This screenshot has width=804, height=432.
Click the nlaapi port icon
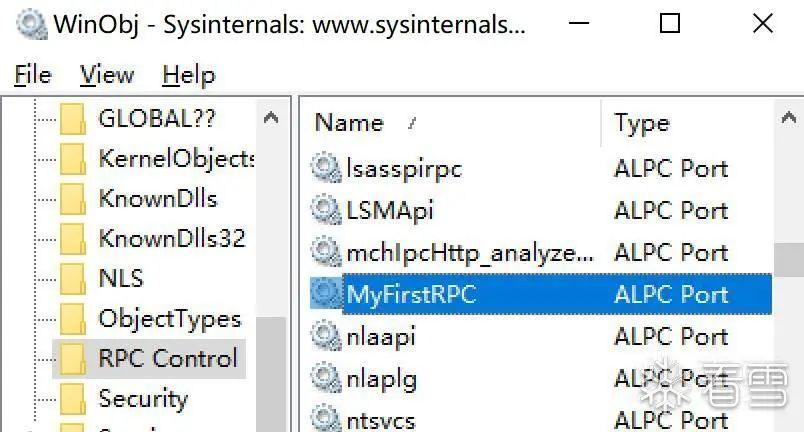click(x=326, y=336)
